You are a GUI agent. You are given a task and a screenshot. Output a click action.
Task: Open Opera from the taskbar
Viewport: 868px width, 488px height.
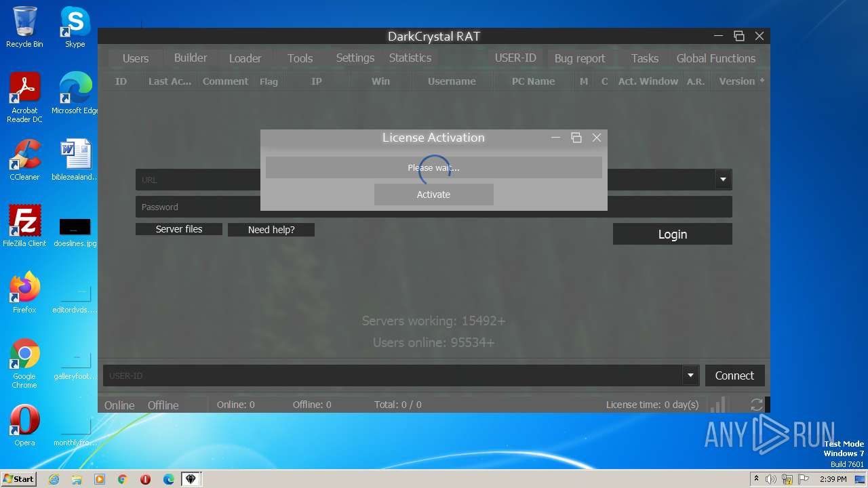coord(146,479)
